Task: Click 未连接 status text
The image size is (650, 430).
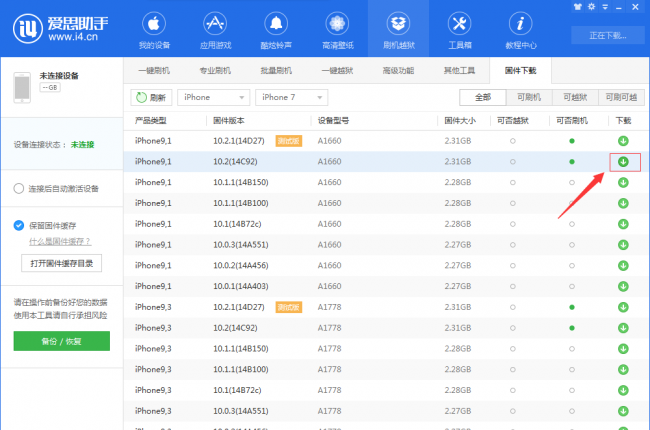Action: 82,145
